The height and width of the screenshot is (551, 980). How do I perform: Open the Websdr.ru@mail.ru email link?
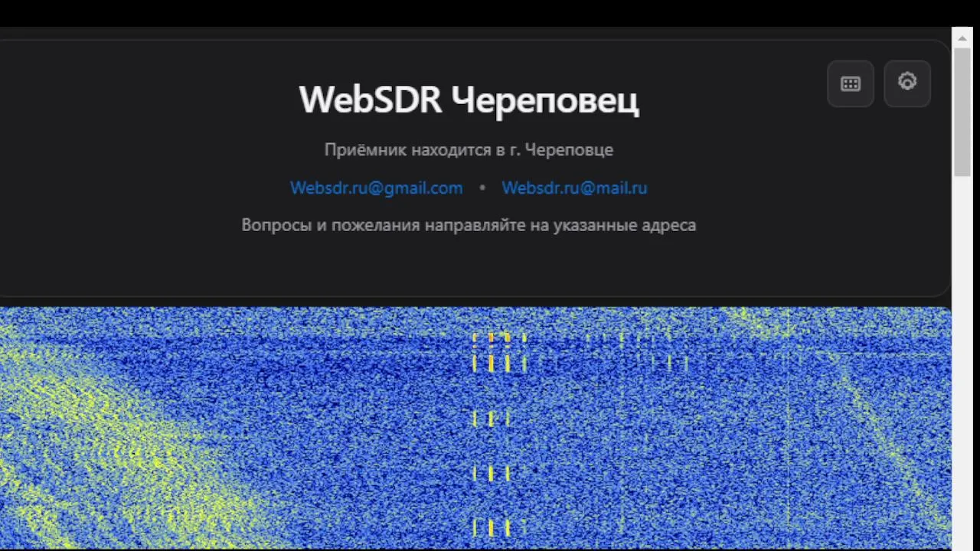574,188
